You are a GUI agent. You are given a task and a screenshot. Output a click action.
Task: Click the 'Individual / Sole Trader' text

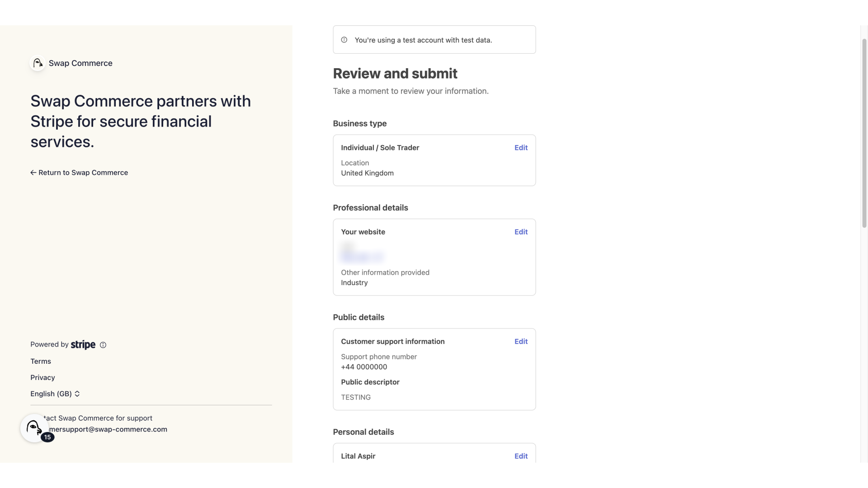pos(380,148)
